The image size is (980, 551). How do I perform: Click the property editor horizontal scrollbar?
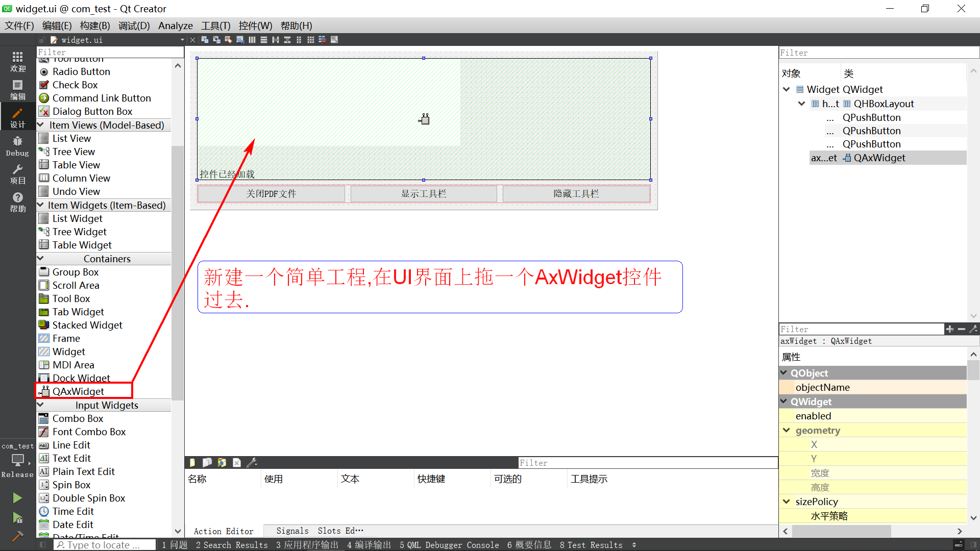click(841, 531)
